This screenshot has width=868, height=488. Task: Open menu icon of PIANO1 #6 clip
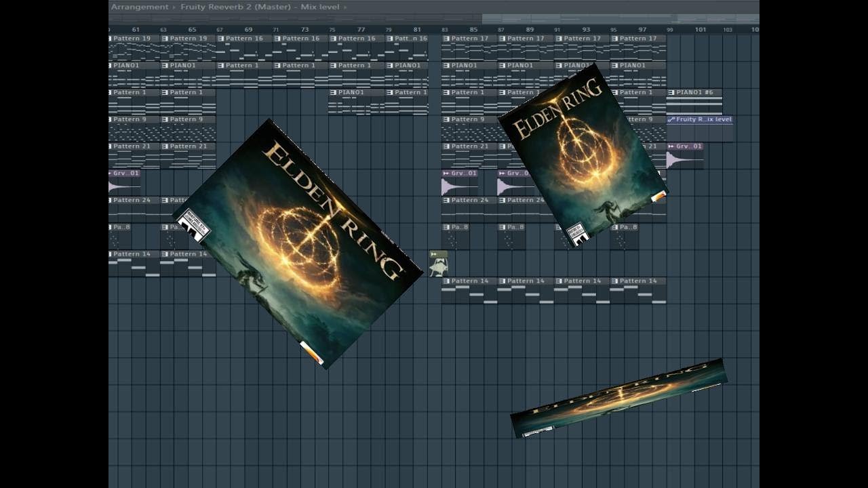tap(671, 92)
